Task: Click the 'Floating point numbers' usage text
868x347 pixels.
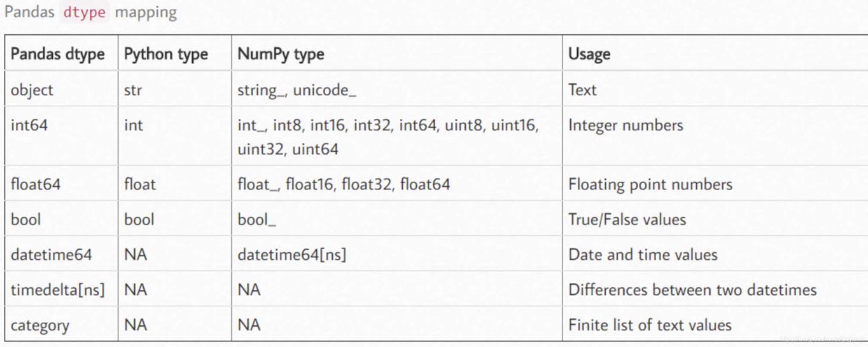Action: tap(650, 184)
